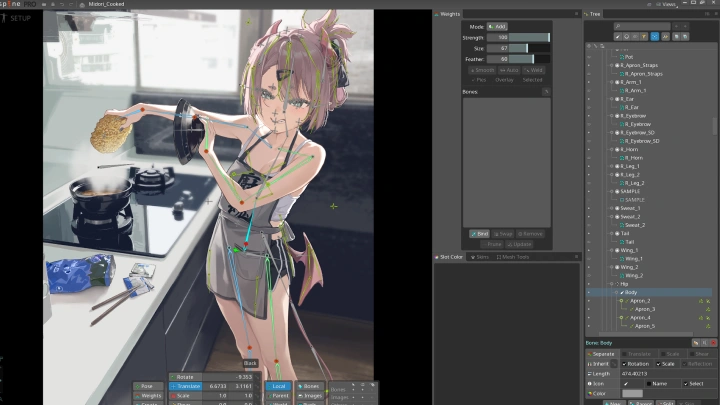Click the collapse all tree icon
This screenshot has width=720, height=405.
pyautogui.click(x=685, y=37)
